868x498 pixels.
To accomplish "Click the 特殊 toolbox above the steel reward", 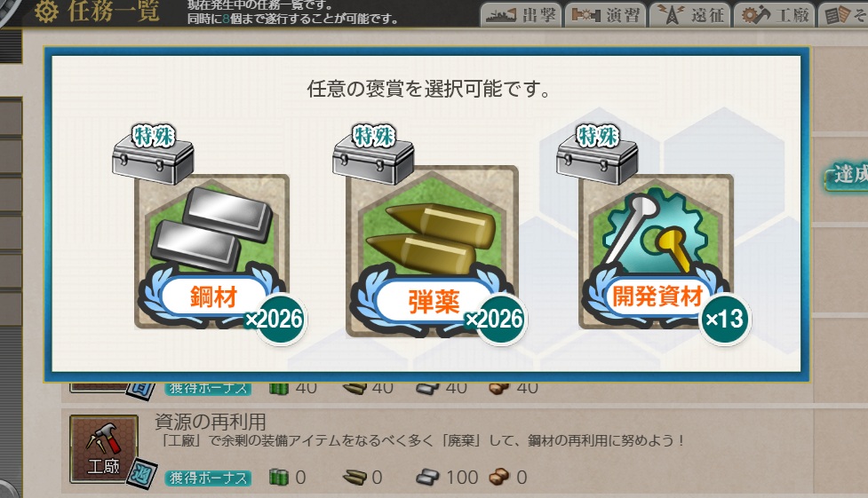I will pos(154,154).
